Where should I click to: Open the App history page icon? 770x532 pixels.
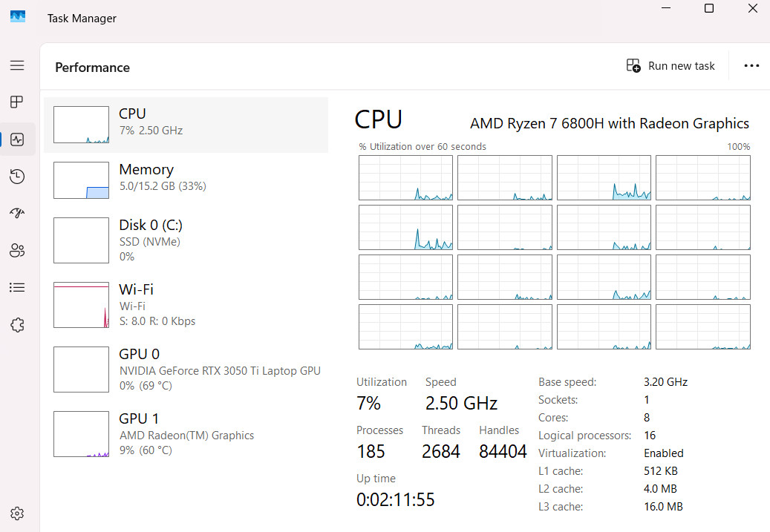[x=17, y=176]
